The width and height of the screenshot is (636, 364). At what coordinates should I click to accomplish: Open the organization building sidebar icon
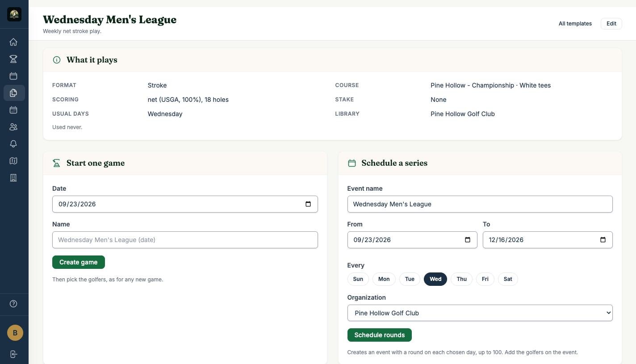(13, 178)
